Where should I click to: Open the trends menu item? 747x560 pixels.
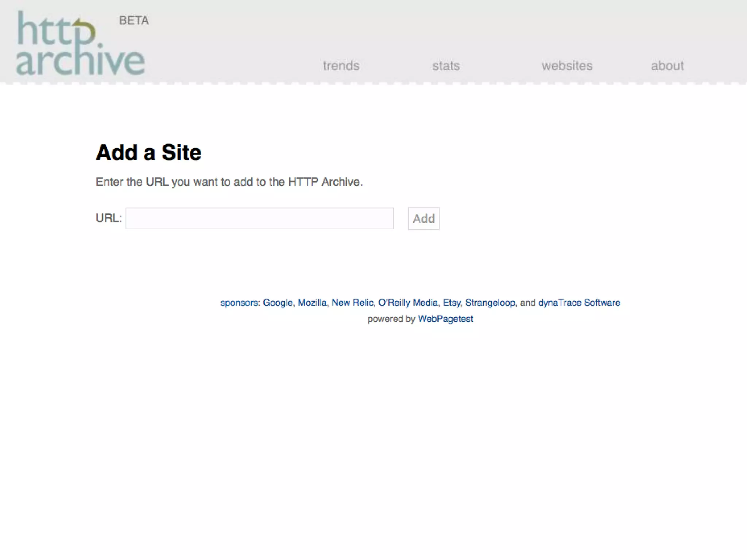[341, 66]
